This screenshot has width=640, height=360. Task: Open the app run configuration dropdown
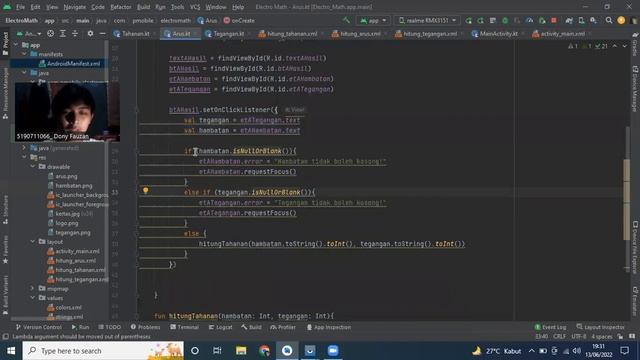(373, 20)
